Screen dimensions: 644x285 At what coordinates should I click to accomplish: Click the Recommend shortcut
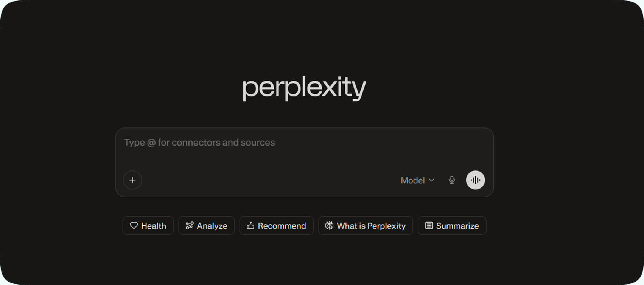[x=276, y=226]
